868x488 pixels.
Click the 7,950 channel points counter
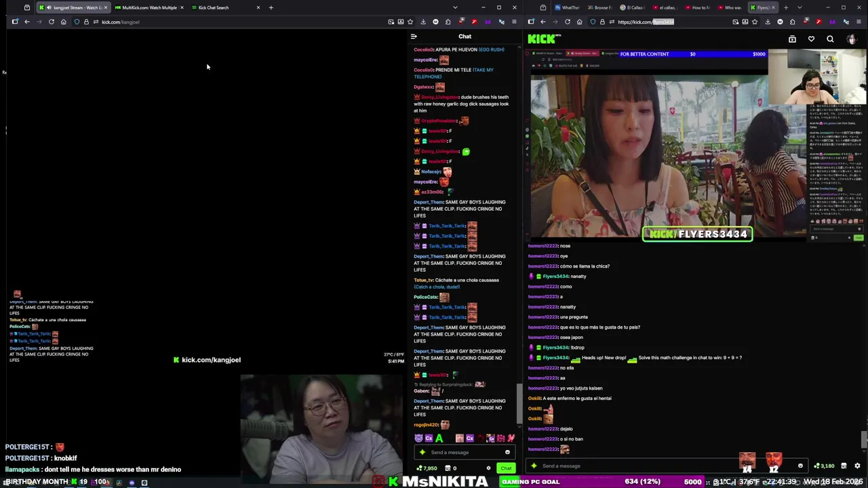click(x=427, y=468)
